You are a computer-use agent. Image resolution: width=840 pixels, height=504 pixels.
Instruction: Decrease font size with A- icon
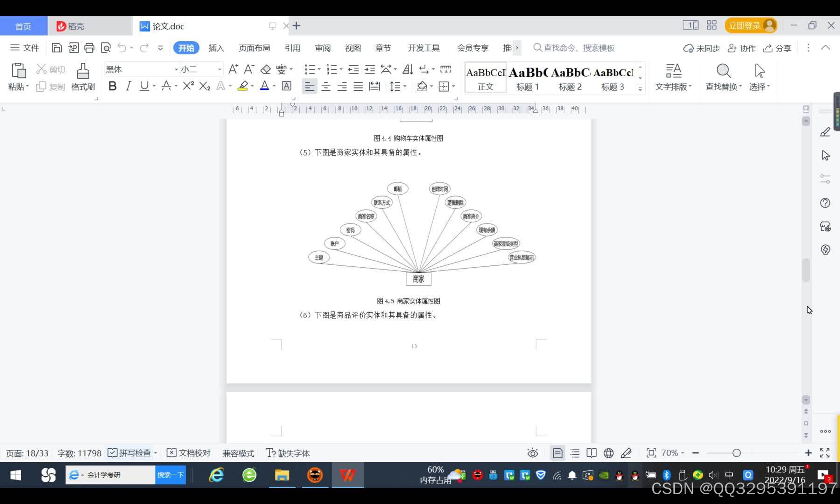(x=249, y=69)
